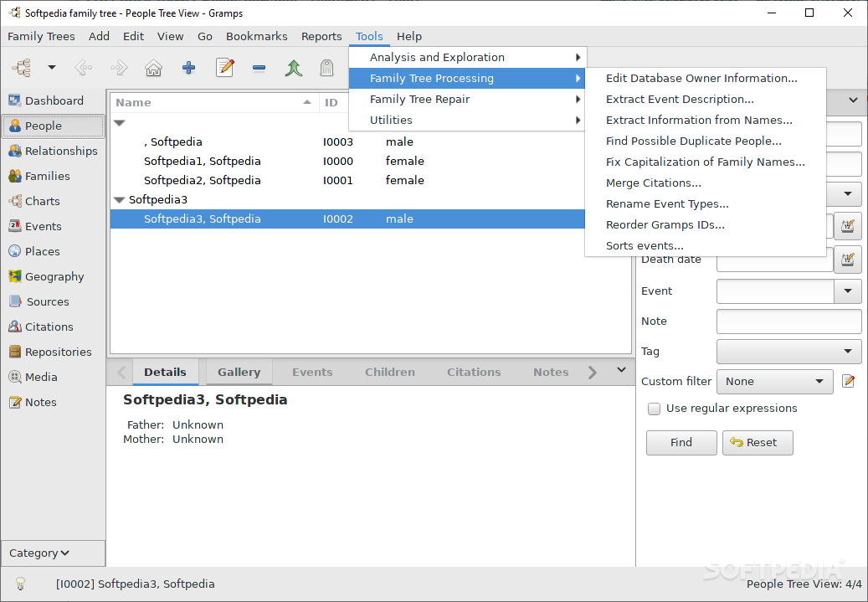This screenshot has width=868, height=602.
Task: Select the Softpedia2, Softpedia row
Action: [347, 181]
